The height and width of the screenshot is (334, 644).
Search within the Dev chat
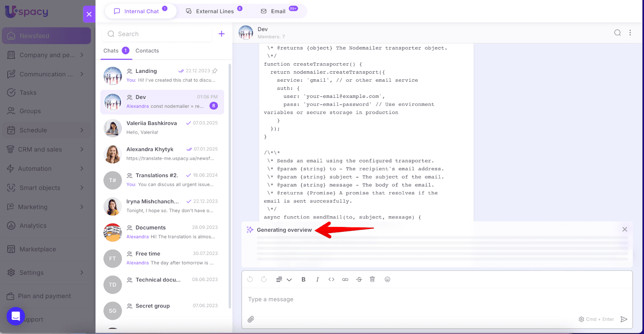point(617,33)
